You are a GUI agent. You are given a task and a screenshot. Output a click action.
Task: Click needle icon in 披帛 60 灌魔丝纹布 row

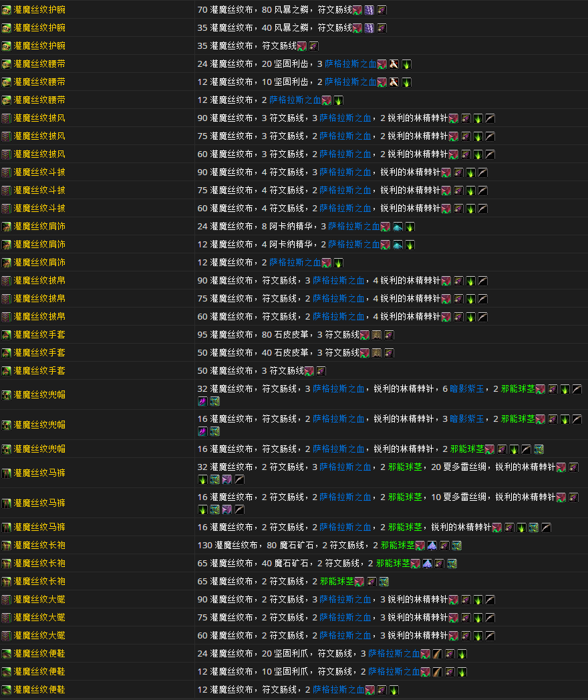tap(482, 317)
